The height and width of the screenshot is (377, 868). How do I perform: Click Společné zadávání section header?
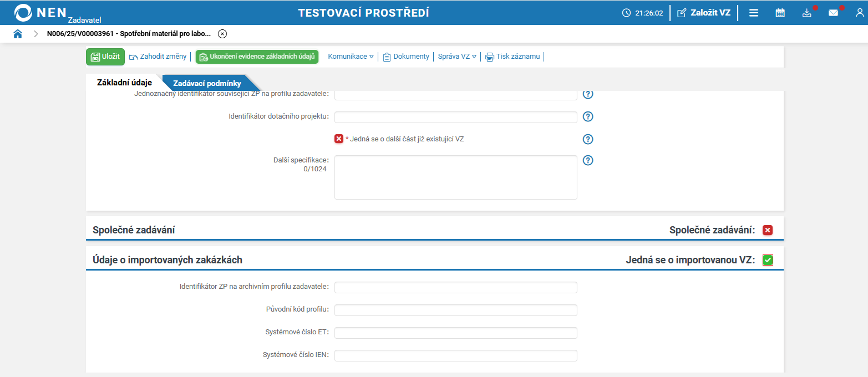[134, 230]
